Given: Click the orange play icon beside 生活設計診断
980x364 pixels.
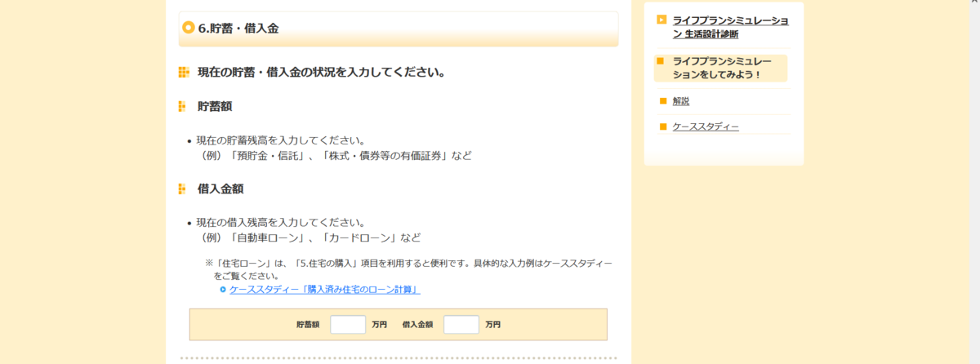Looking at the screenshot, I should pyautogui.click(x=661, y=20).
